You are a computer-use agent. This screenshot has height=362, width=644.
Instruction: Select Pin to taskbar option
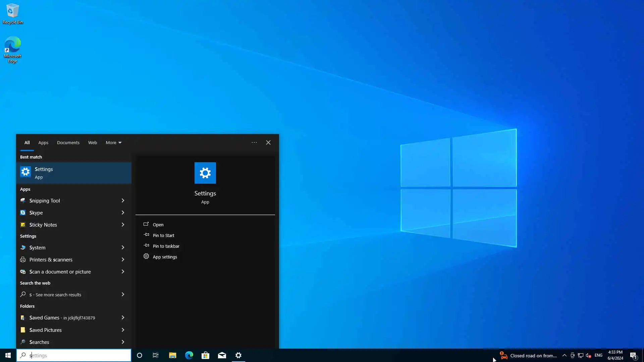coord(166,246)
